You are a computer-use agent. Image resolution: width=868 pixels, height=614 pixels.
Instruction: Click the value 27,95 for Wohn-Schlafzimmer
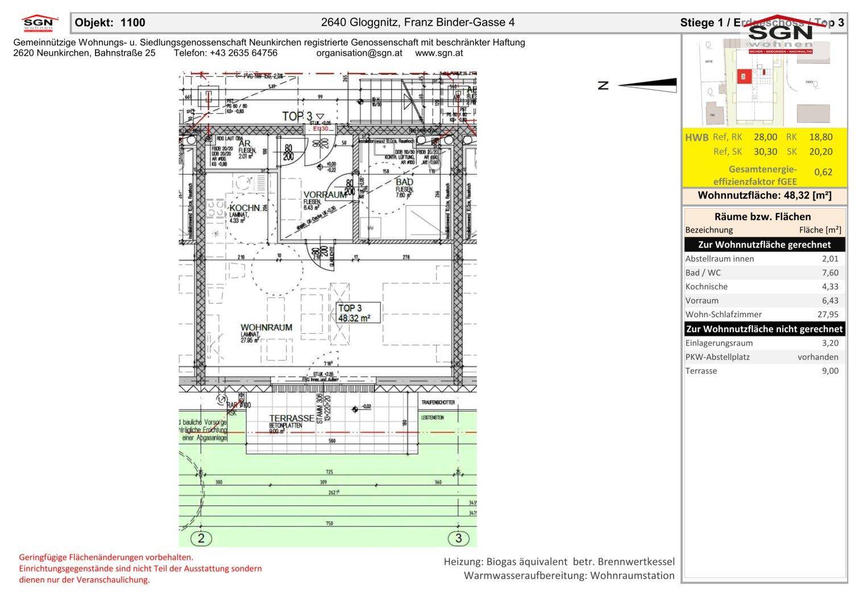click(x=827, y=314)
